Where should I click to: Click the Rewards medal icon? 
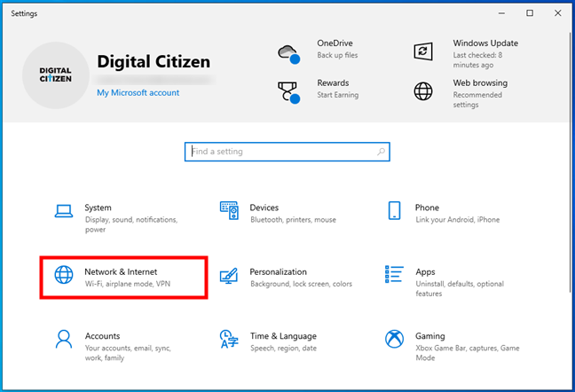[x=289, y=92]
